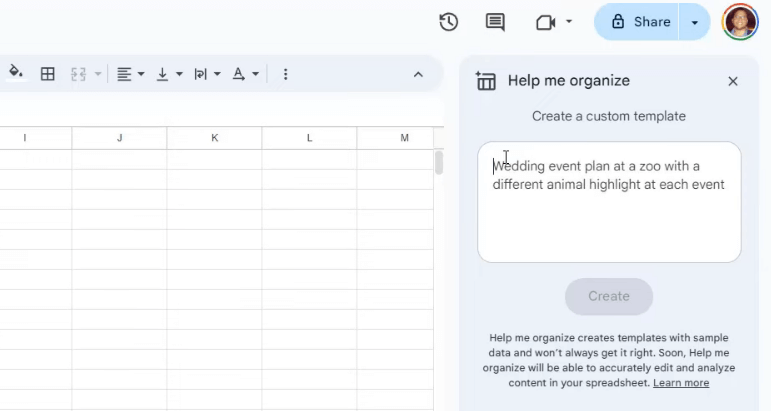The image size is (771, 411).
Task: Open the Learn more link
Action: 681,383
